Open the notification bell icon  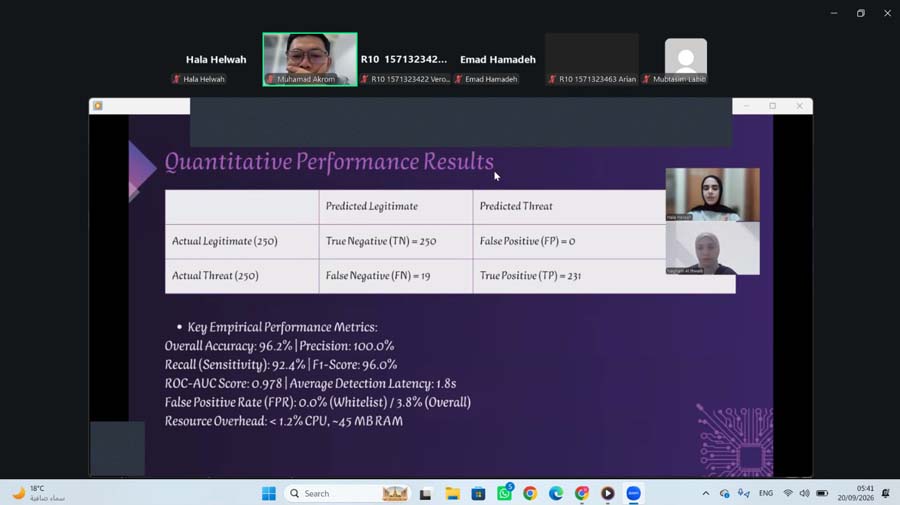coord(886,494)
